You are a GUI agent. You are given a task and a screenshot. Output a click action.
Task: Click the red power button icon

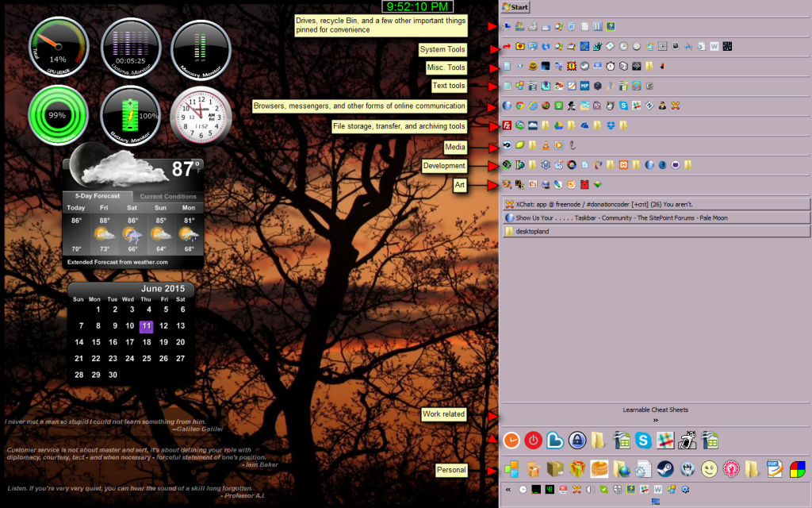533,441
